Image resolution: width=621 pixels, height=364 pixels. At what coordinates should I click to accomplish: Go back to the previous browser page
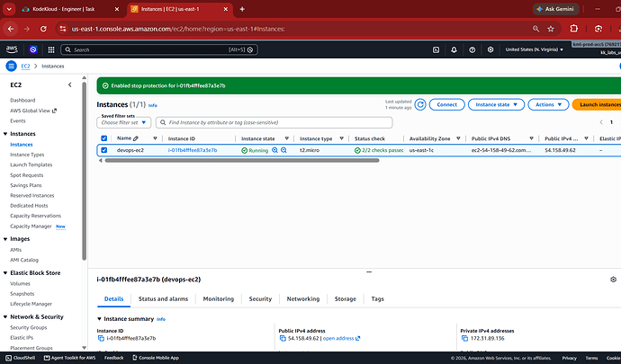[11, 29]
